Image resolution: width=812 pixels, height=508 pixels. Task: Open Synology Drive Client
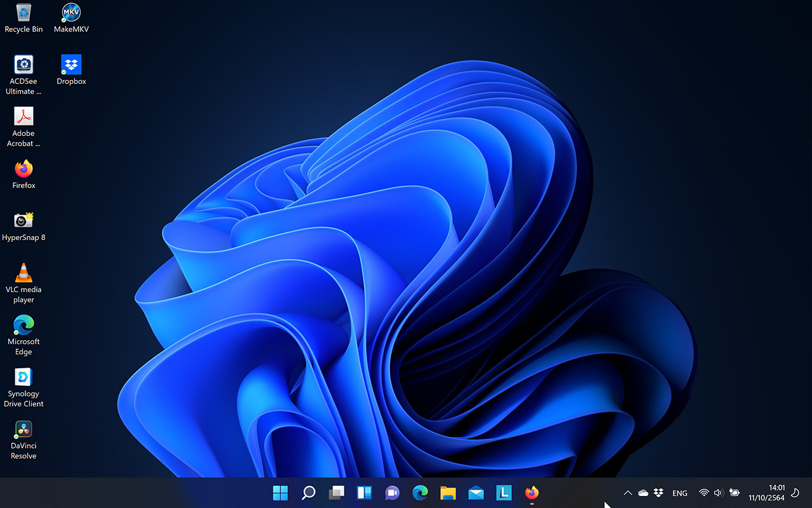pos(23,378)
